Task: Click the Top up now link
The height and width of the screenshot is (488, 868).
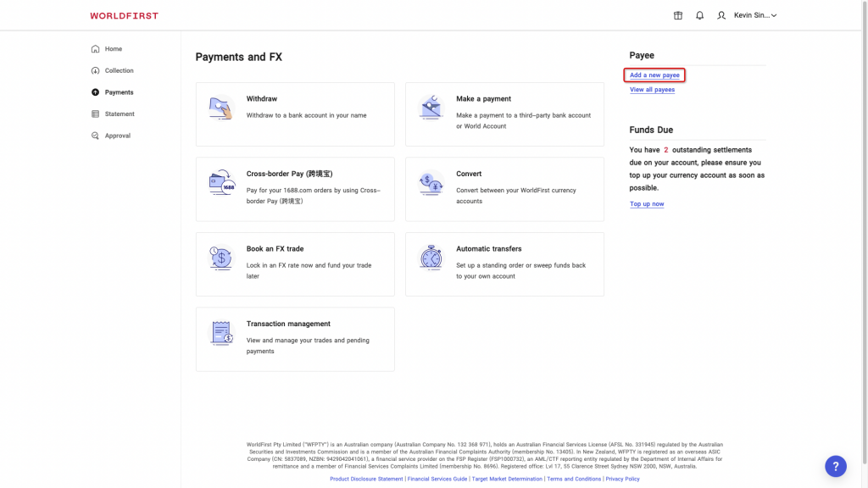Action: click(x=647, y=204)
